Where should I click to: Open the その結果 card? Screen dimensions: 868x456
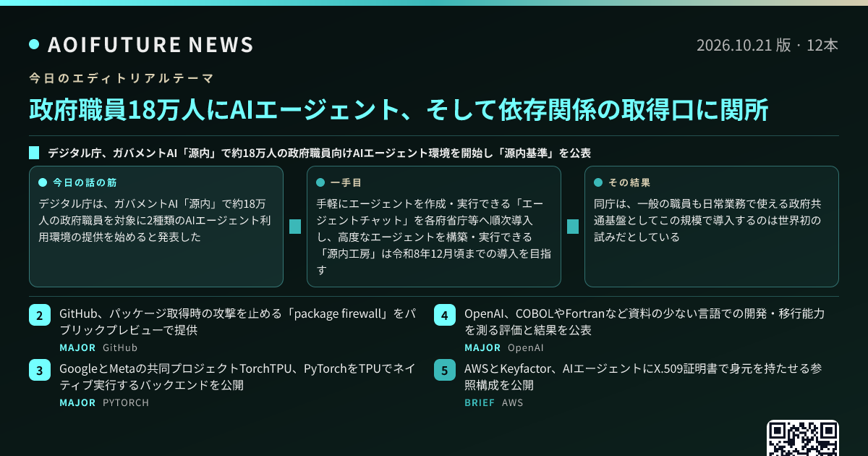coord(712,227)
